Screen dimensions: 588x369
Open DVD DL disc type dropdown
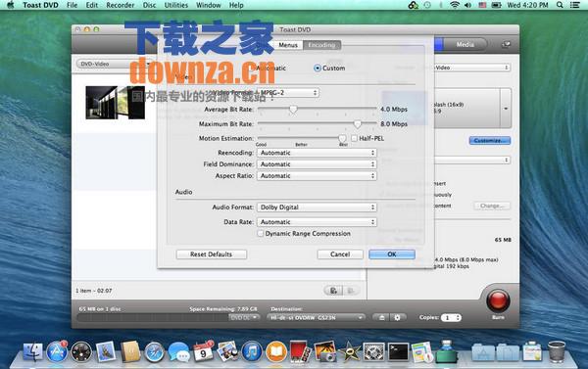point(244,318)
